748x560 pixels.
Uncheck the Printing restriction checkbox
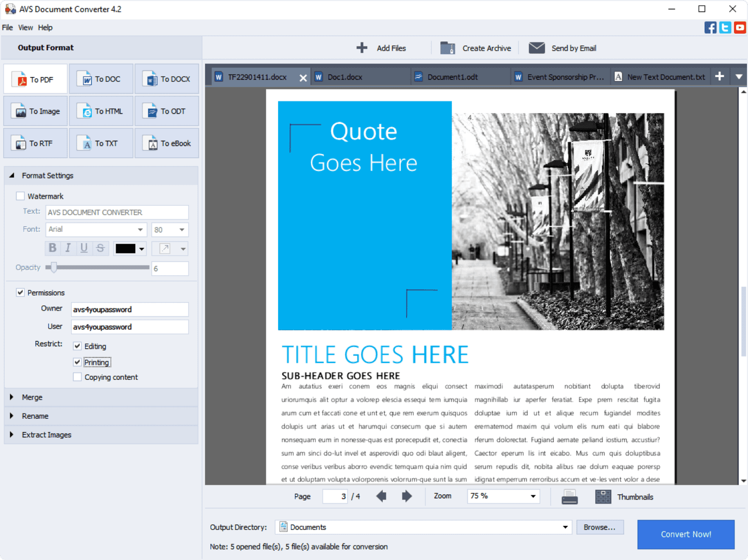[x=77, y=362]
